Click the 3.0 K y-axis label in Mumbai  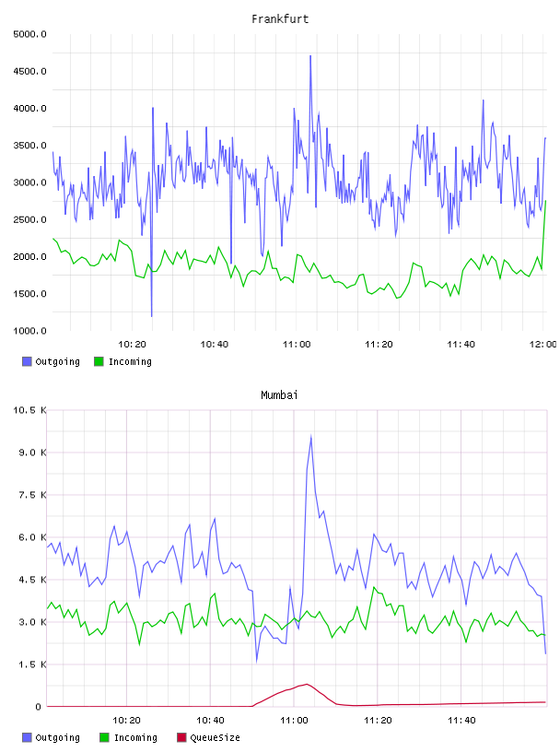32,622
